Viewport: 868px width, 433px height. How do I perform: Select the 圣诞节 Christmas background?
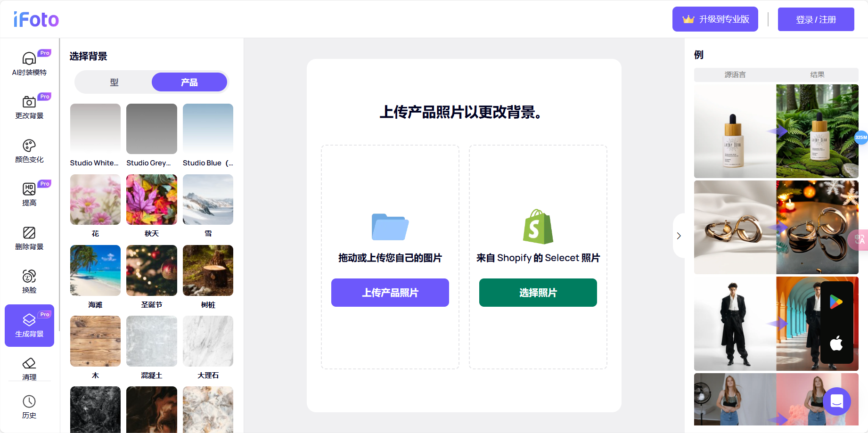[152, 270]
